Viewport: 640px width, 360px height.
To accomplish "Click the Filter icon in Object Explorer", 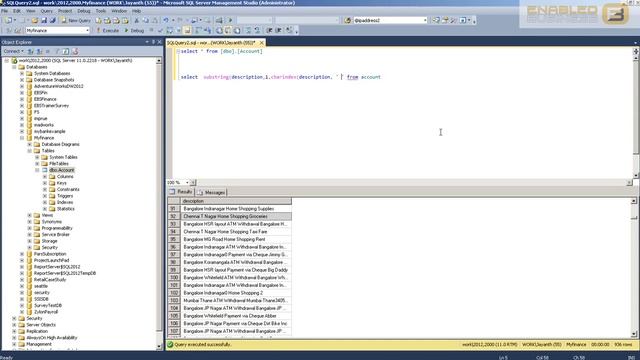I will point(57,51).
